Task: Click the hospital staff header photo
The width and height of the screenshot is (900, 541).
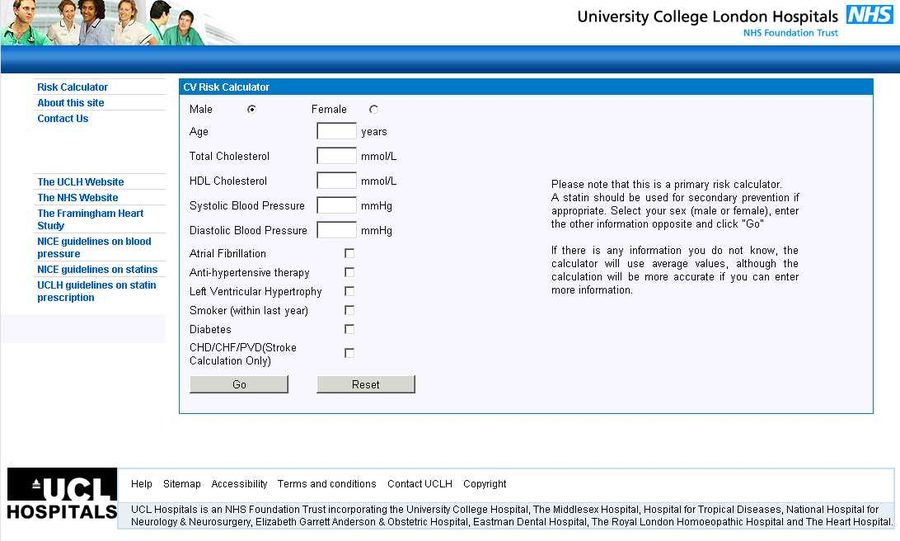Action: pos(103,22)
